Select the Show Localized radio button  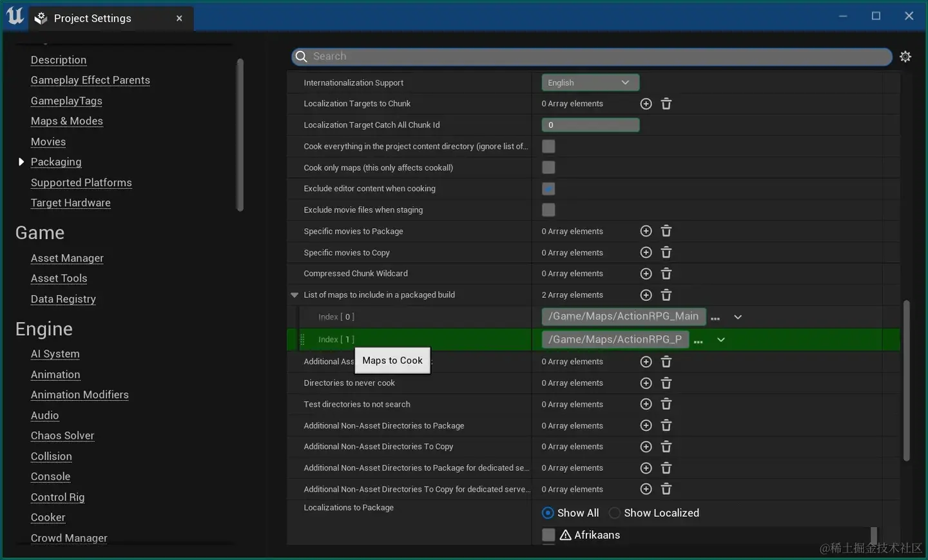(x=615, y=513)
